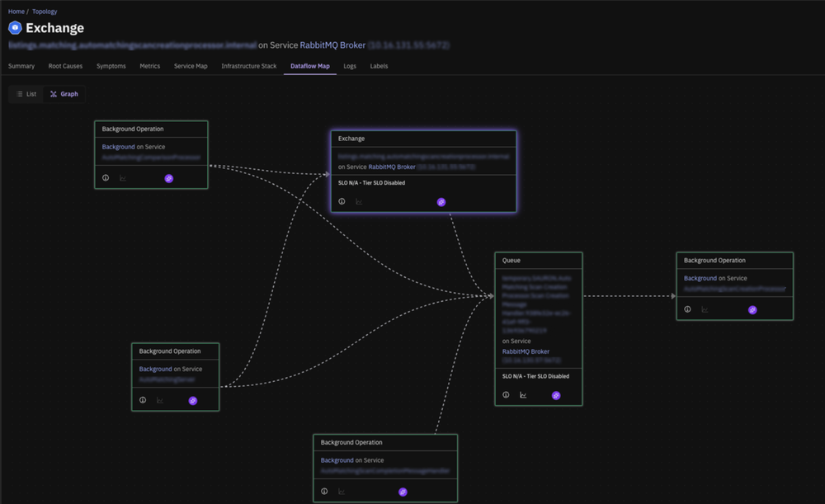The image size is (825, 504).
Task: Switch to the Infrastructure Stack tab
Action: [x=248, y=66]
